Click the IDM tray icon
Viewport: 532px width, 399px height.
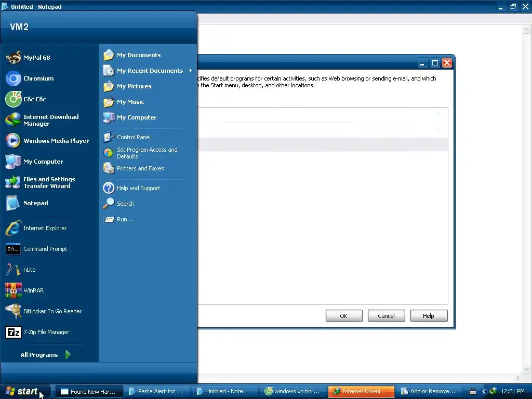494,391
